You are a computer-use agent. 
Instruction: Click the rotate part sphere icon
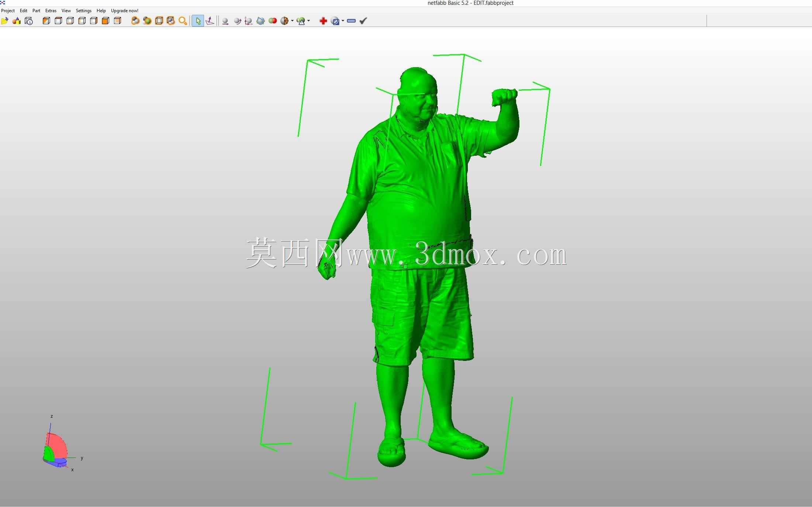tap(237, 21)
